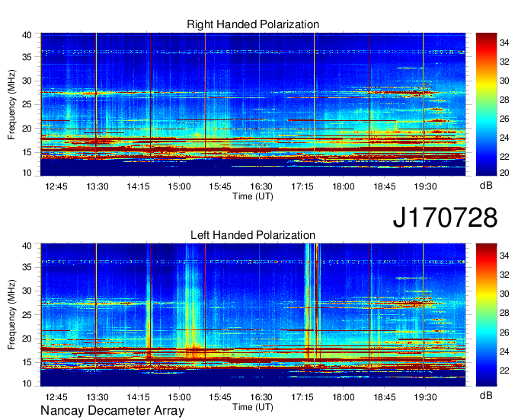This screenshot has height=420, width=518.
Task: Click Frequency (MHz) label of Right Handed plot
Action: (x=11, y=104)
